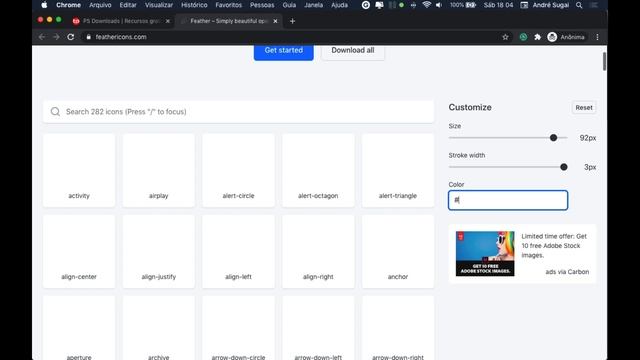Open the Visualizar menu

pyautogui.click(x=159, y=5)
